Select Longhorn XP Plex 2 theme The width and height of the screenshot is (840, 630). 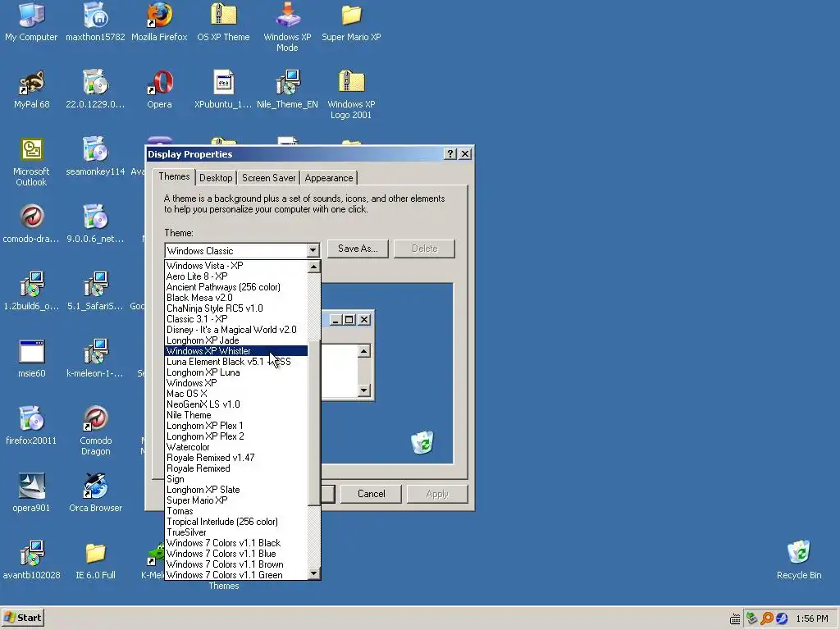pos(236,436)
